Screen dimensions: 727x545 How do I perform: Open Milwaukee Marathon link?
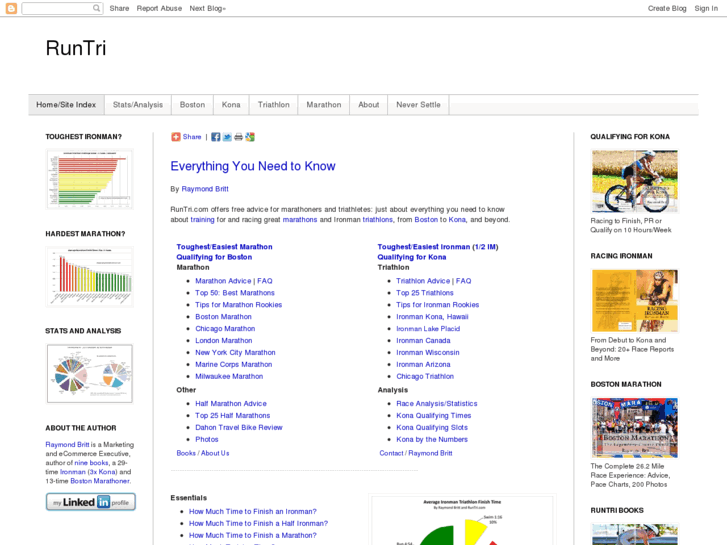229,376
